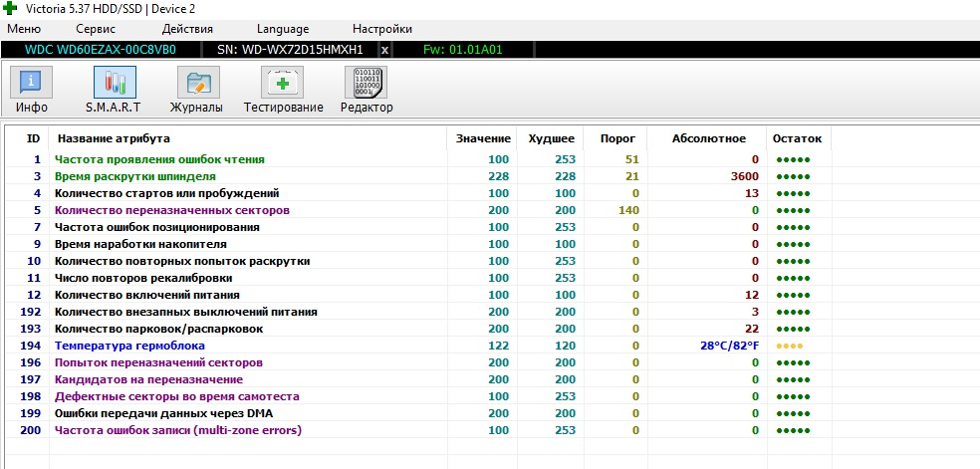The width and height of the screenshot is (980, 469).
Task: Click the WDC WD60EZAX-00C8VB0 device label
Action: [x=100, y=50]
